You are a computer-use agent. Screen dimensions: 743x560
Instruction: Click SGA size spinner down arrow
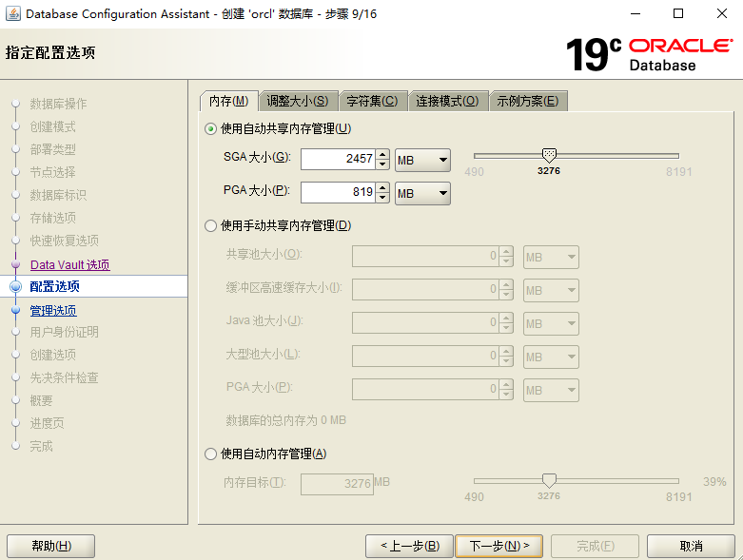point(382,164)
